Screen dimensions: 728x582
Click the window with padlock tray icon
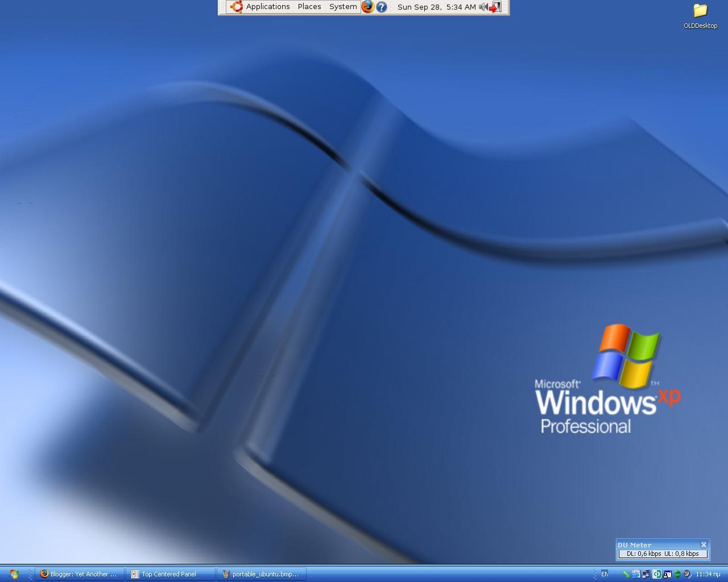coord(667,574)
